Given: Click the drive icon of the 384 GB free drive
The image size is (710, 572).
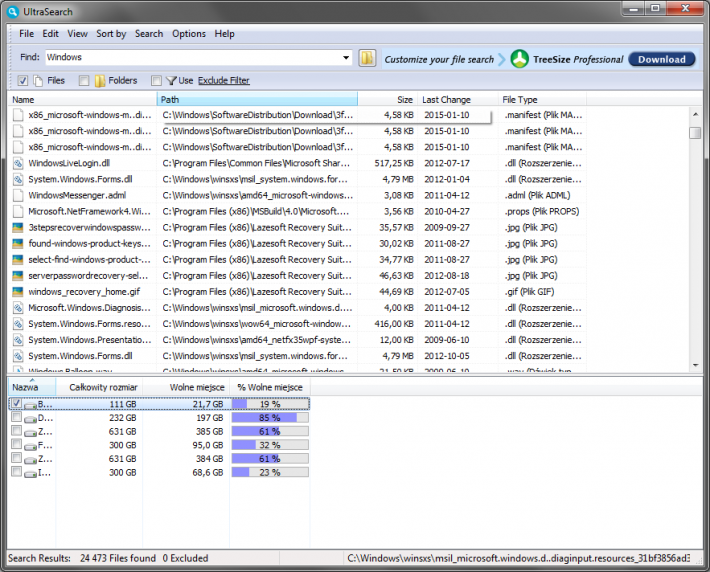Looking at the screenshot, I should pyautogui.click(x=30, y=460).
